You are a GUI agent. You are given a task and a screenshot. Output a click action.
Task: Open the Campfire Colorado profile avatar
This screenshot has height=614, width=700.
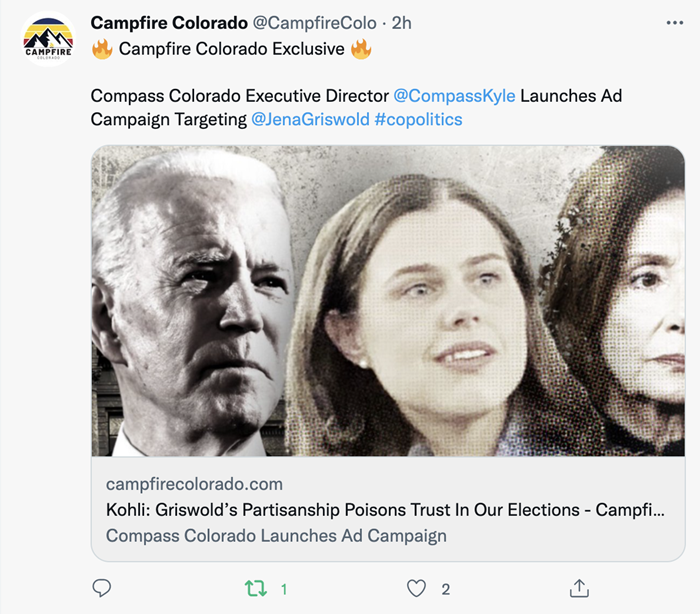[x=48, y=40]
